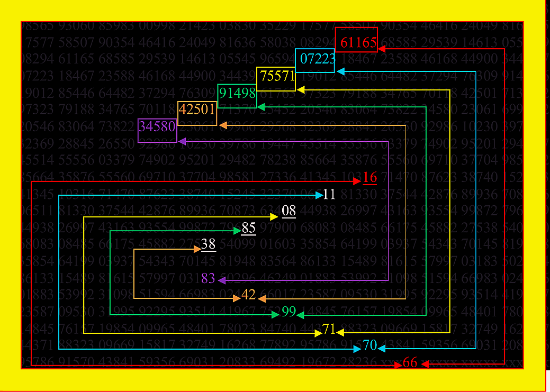This screenshot has width=550, height=392.
Task: Select the cyan box labeled 07223
Action: (x=315, y=60)
